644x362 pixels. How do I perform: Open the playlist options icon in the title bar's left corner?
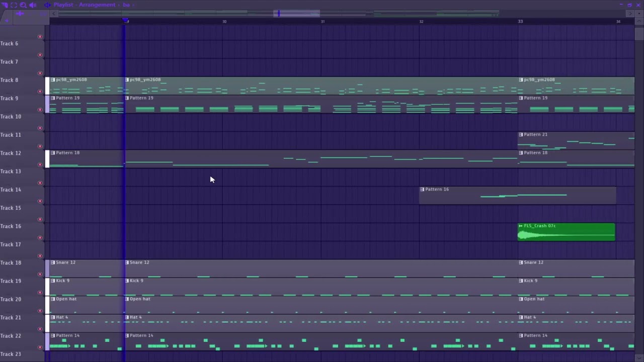[5, 5]
